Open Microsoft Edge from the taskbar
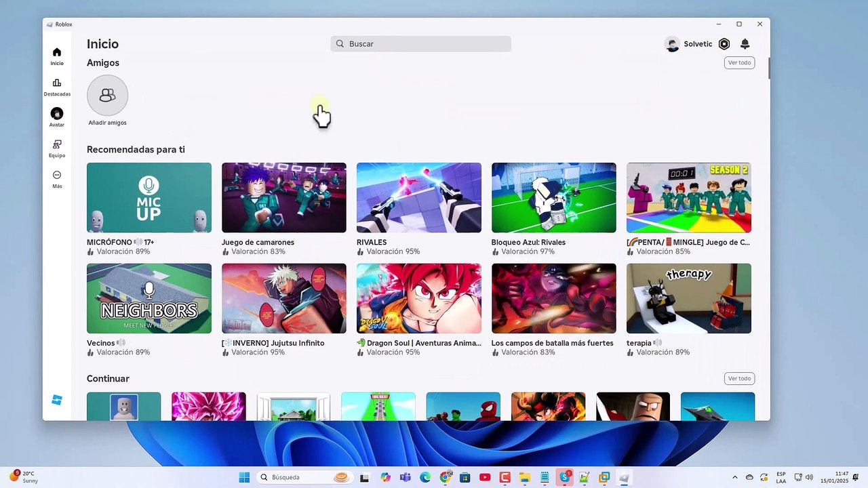Screen dimensions: 868x488 point(425,477)
